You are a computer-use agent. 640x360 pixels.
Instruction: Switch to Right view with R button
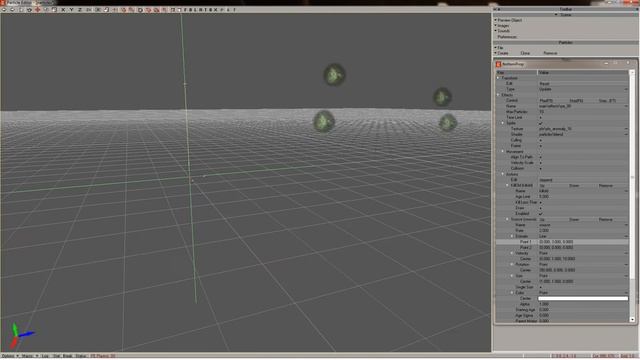[x=200, y=9]
